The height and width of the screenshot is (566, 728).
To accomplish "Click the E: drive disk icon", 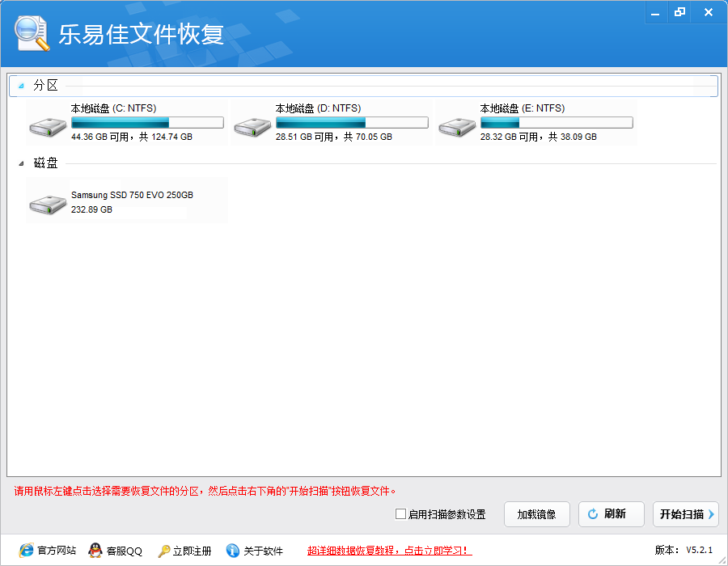I will pyautogui.click(x=457, y=125).
